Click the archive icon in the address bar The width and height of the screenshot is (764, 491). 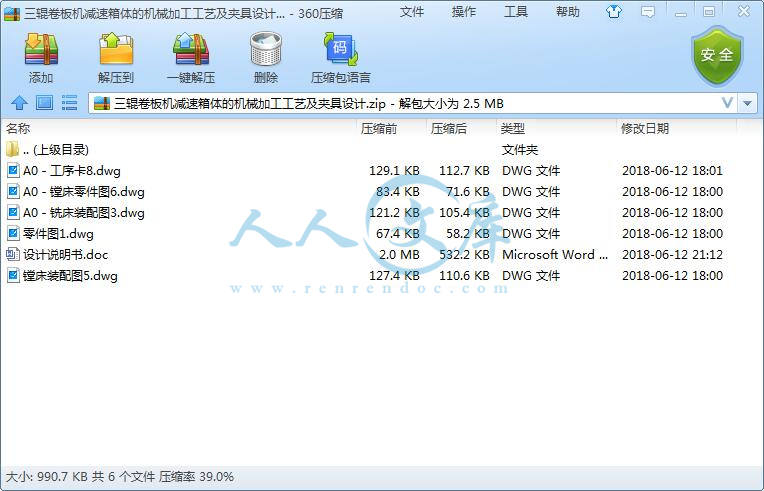pyautogui.click(x=102, y=103)
